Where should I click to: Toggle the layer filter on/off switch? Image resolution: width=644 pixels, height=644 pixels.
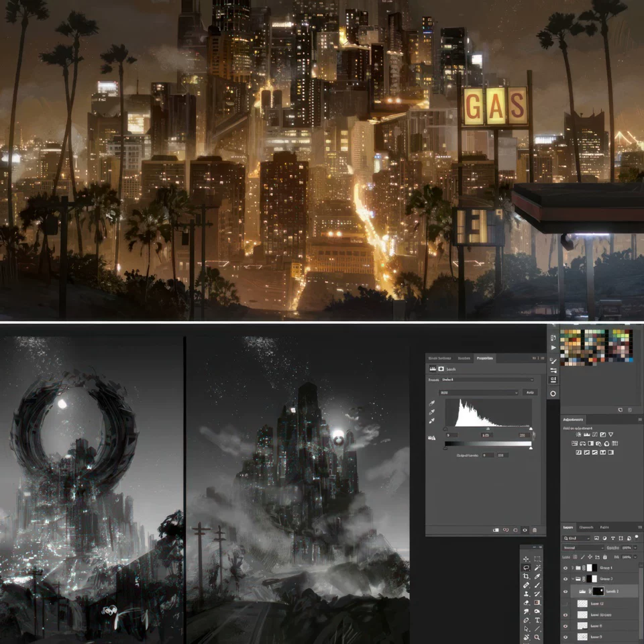637,537
